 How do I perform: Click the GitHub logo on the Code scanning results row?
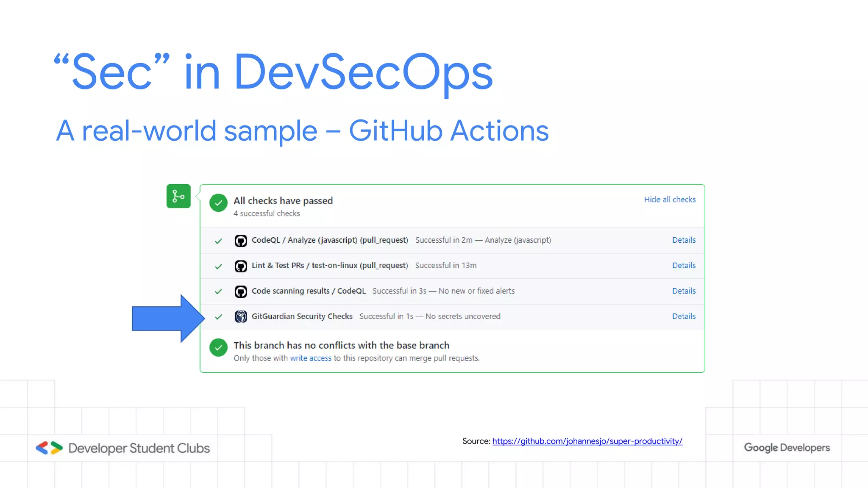pos(241,291)
